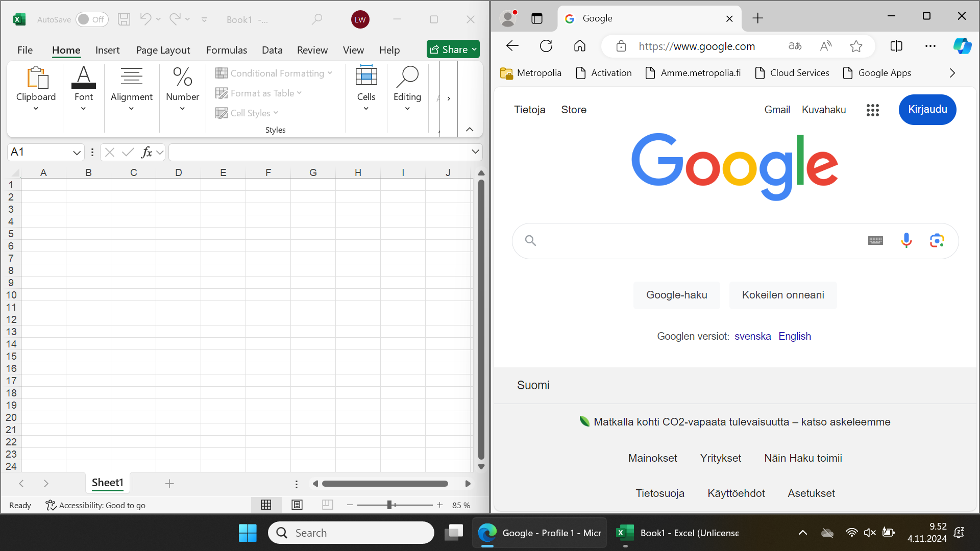Open the Copilot icon in Edge

[962, 46]
